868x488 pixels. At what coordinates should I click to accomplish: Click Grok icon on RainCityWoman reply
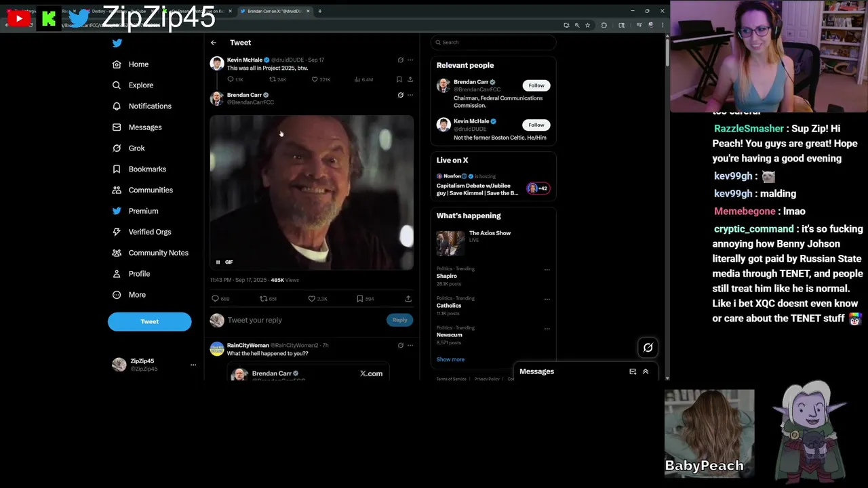pos(400,346)
